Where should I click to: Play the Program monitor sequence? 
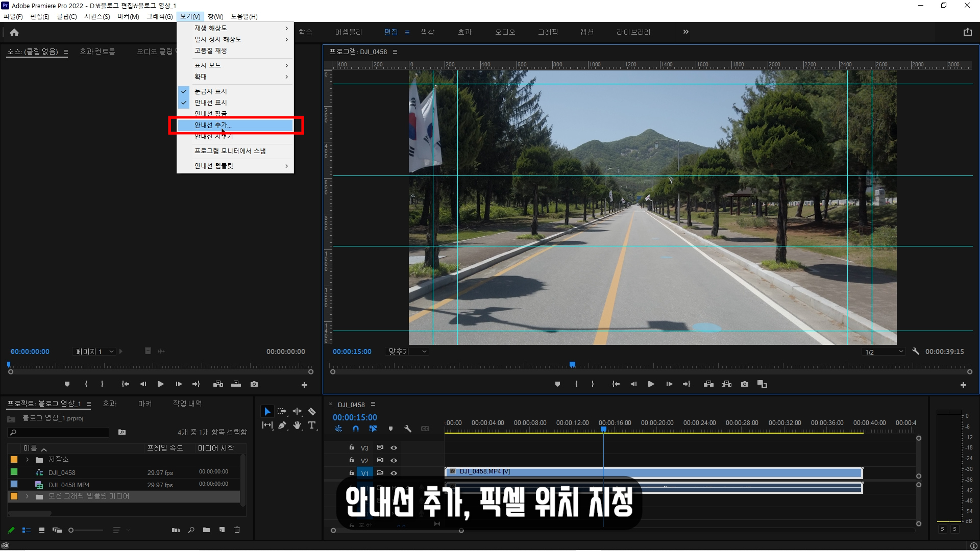[x=651, y=384]
